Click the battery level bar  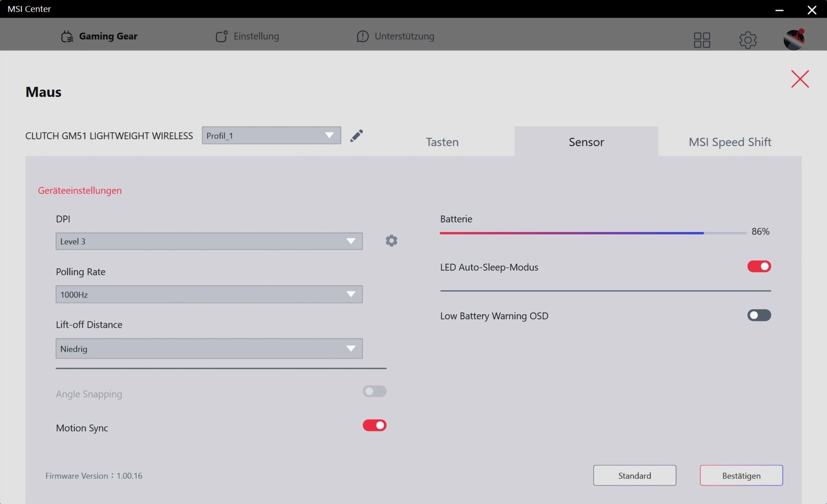pos(593,233)
